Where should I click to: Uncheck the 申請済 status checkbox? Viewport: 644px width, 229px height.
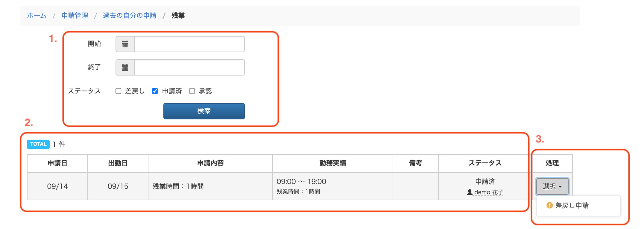(155, 91)
